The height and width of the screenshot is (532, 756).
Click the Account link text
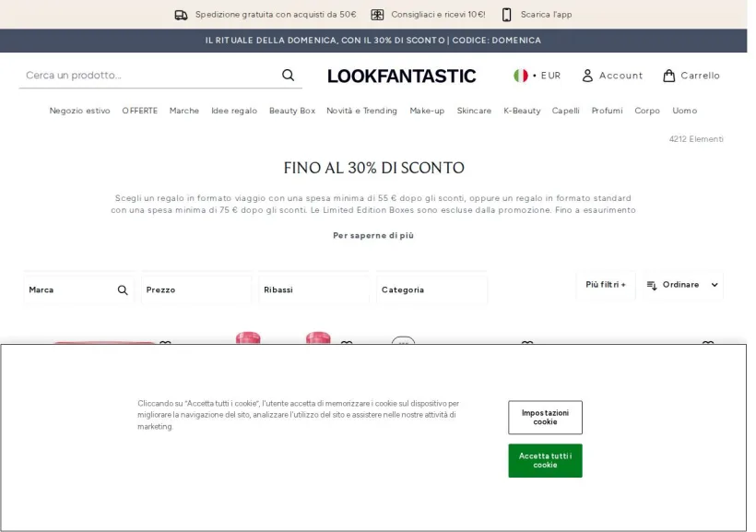click(621, 76)
